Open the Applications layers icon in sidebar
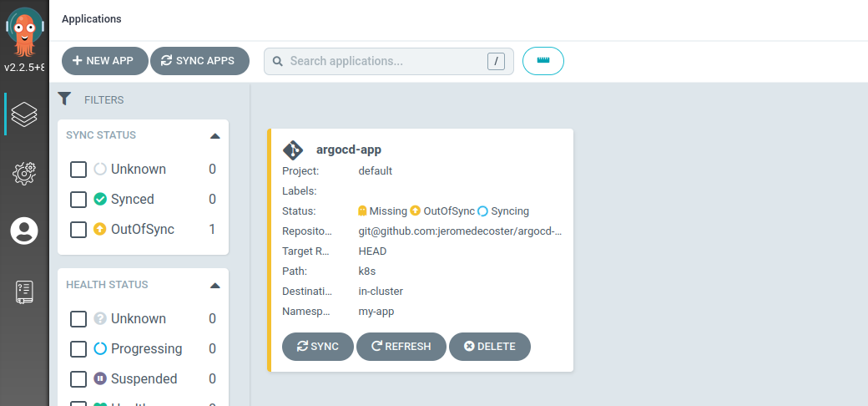The height and width of the screenshot is (406, 868). [24, 114]
